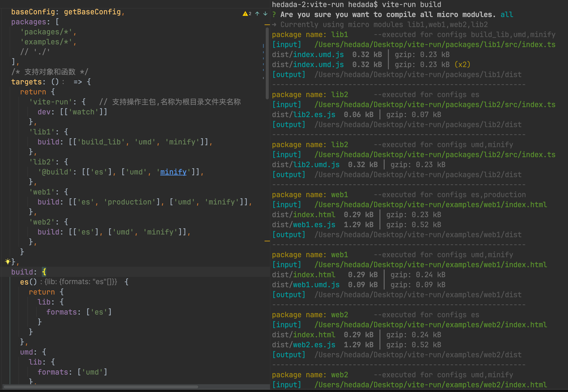This screenshot has width=568, height=392.
Task: Go to previous highlighted problem arrow
Action: coord(257,13)
